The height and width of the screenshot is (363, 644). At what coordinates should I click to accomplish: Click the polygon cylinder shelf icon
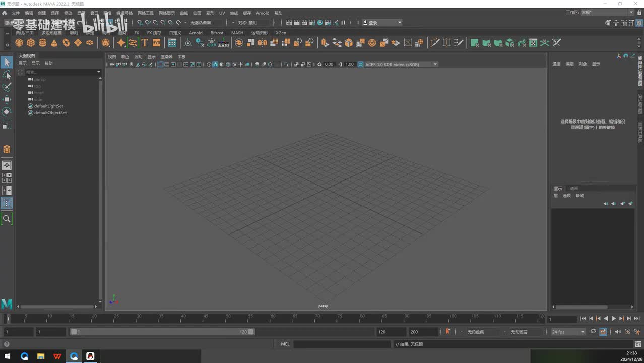click(x=42, y=43)
